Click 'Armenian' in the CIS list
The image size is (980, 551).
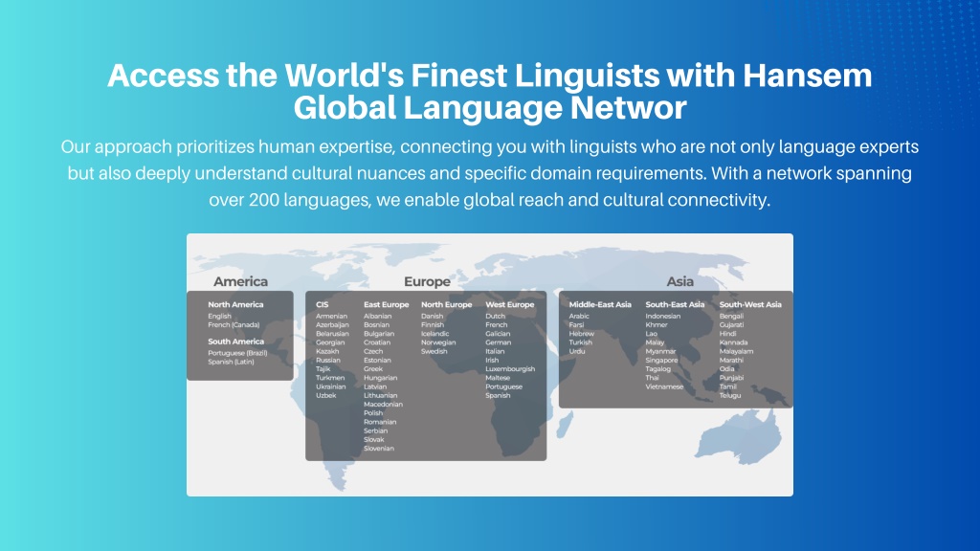331,316
